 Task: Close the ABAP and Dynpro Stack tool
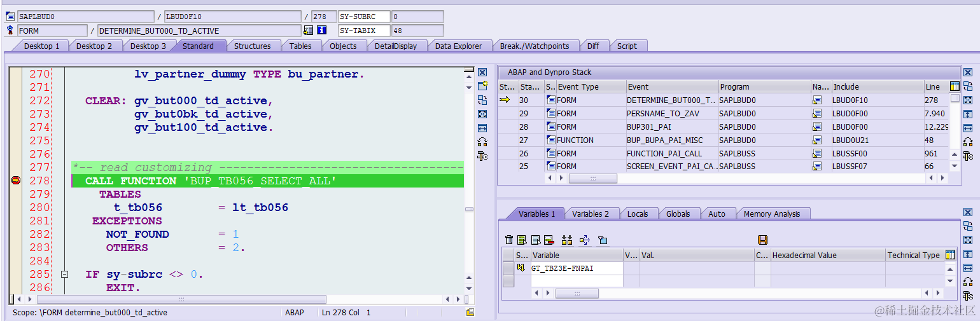point(968,72)
